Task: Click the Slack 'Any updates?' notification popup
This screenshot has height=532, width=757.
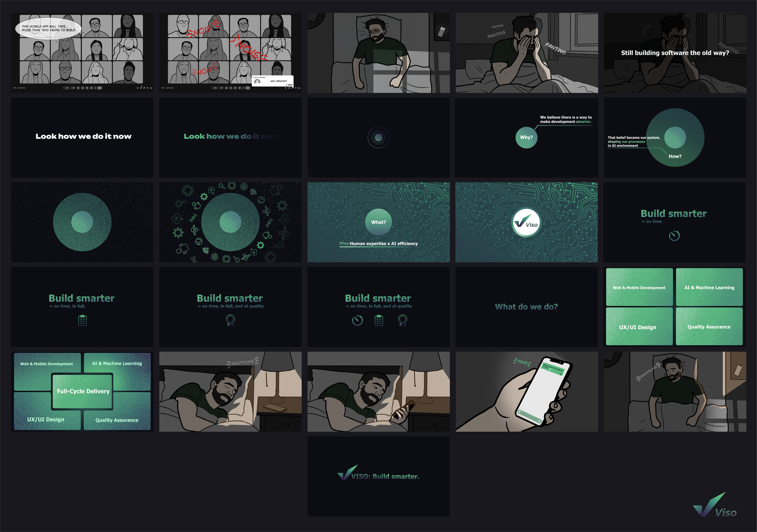Action: coord(273,81)
